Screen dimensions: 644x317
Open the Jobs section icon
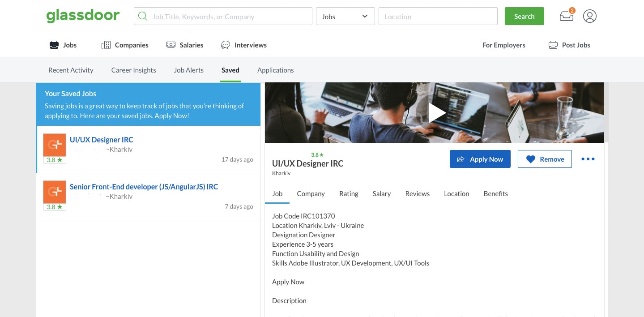(54, 44)
